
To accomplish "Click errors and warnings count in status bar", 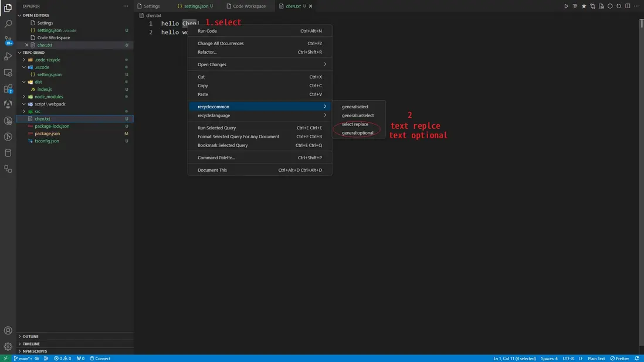I will point(62,358).
